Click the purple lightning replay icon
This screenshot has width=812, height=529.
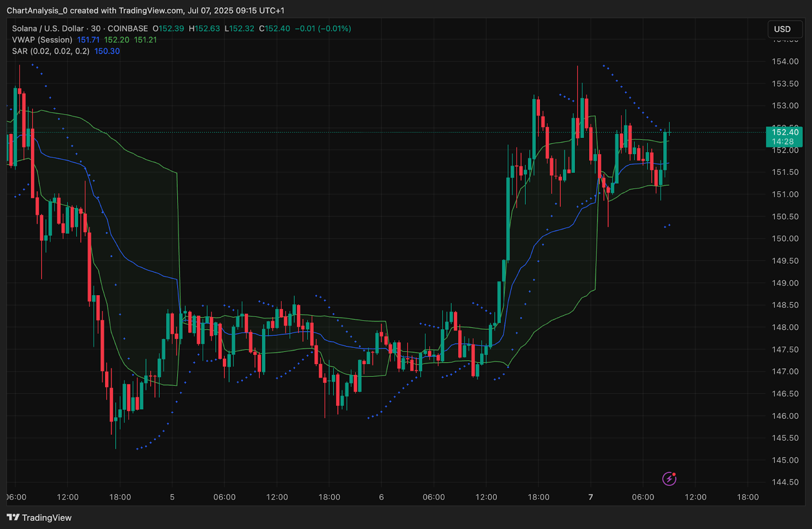(x=669, y=478)
